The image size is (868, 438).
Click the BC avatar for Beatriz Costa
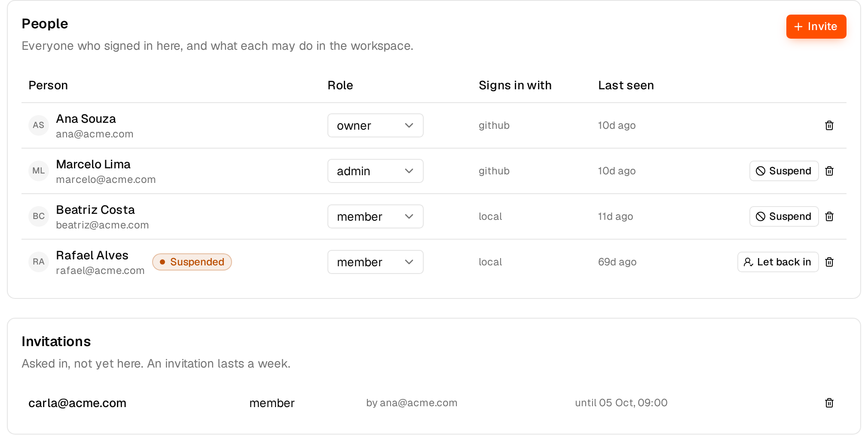click(x=39, y=216)
